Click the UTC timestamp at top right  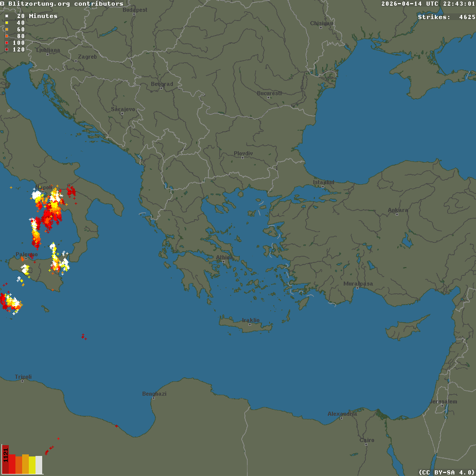coord(428,4)
